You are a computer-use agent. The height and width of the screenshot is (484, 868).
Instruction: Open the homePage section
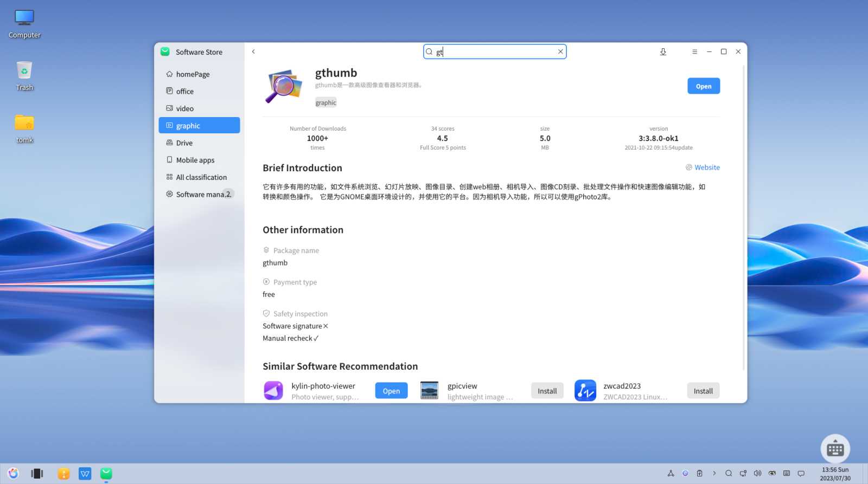[199, 74]
